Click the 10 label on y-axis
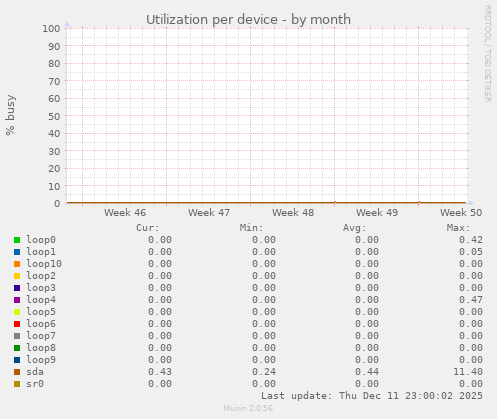This screenshot has width=497, height=419. click(54, 186)
